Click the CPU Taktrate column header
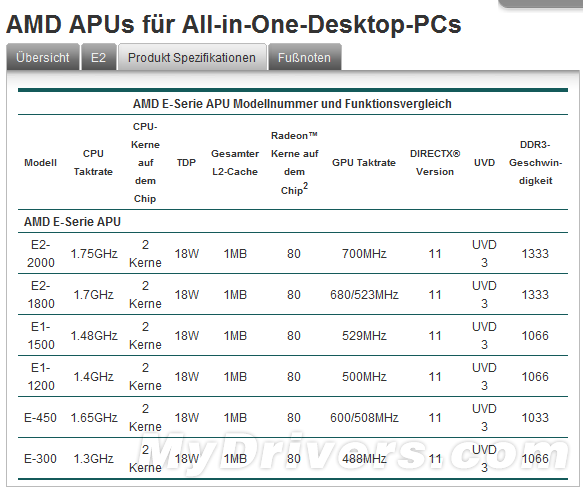This screenshot has width=583, height=490. click(93, 162)
